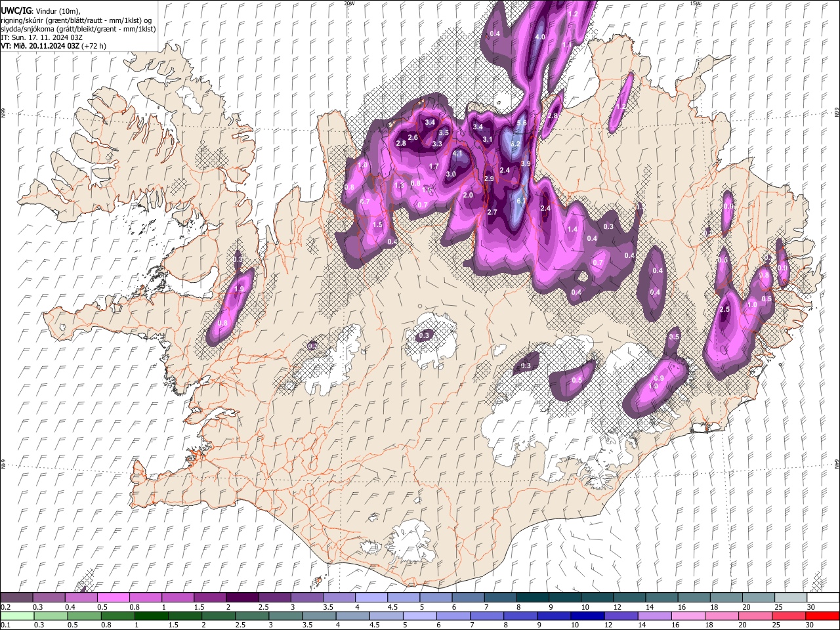Click the '15W' longitude label

pos(695,3)
